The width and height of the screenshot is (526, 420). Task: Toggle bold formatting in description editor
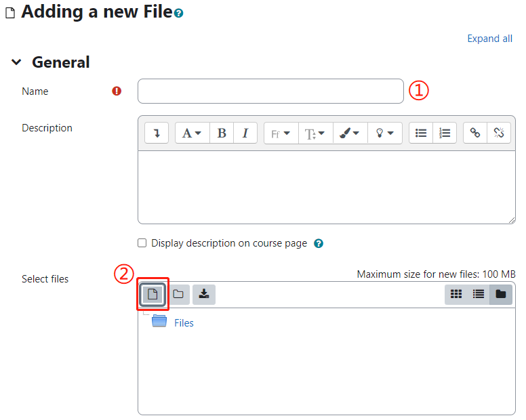pyautogui.click(x=222, y=133)
